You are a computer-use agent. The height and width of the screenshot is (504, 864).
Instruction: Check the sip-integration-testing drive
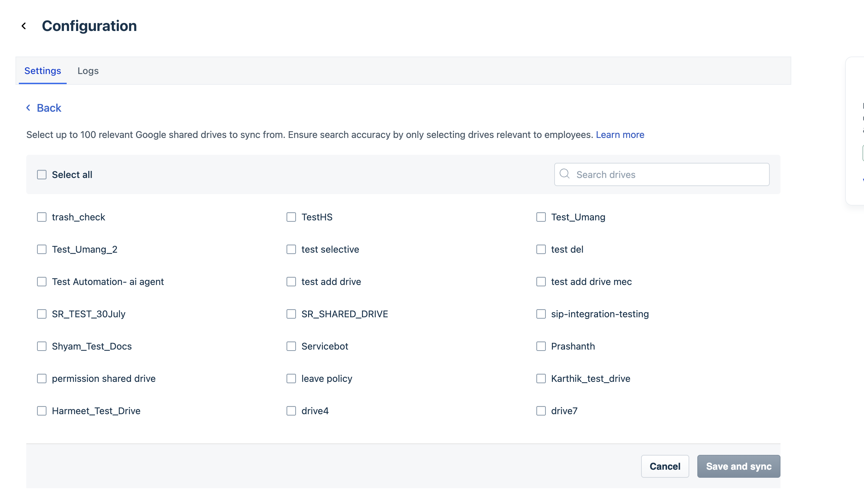[541, 314]
